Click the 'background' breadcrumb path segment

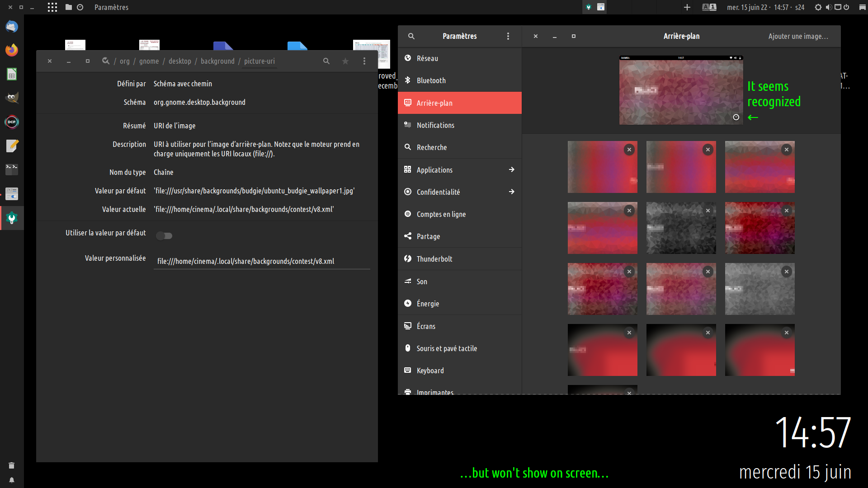tap(217, 61)
